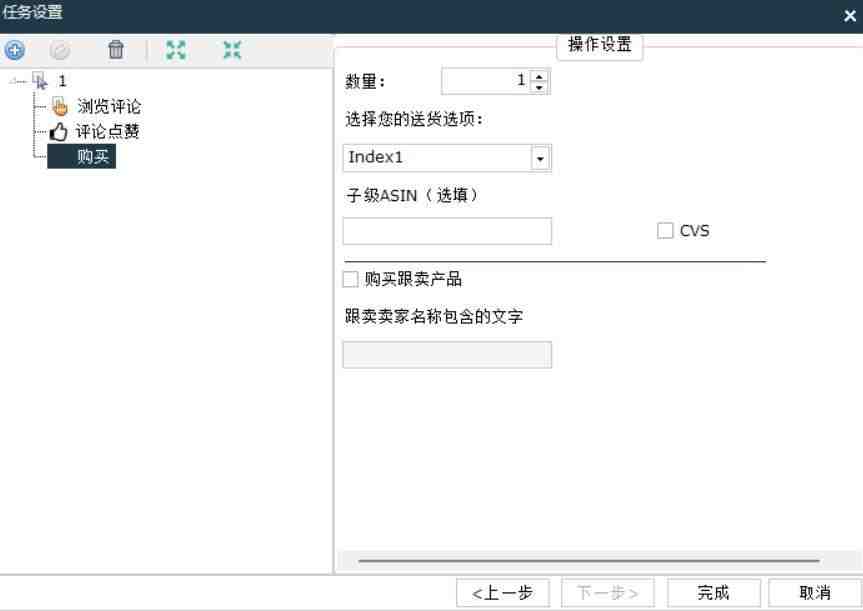Enable the CVS checkbox

(x=665, y=231)
